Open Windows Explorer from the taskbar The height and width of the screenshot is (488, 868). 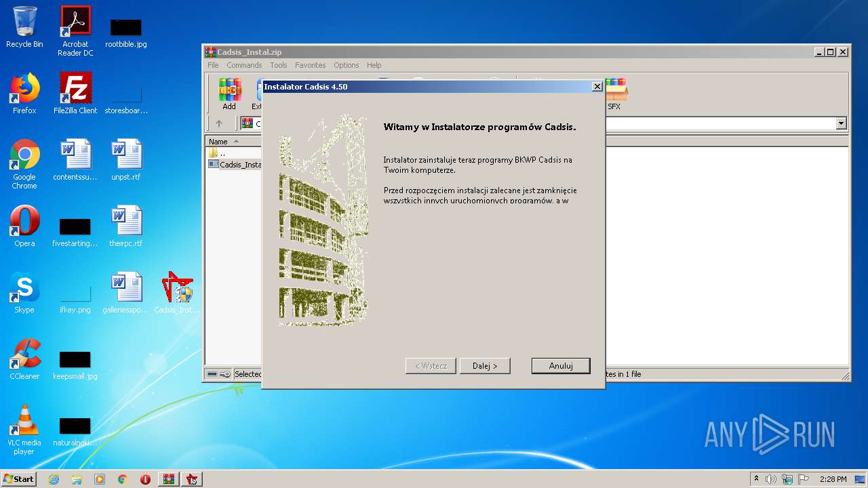(x=77, y=479)
